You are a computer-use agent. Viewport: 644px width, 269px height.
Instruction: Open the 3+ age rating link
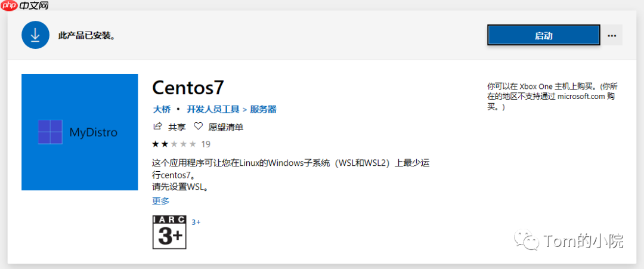coord(196,222)
